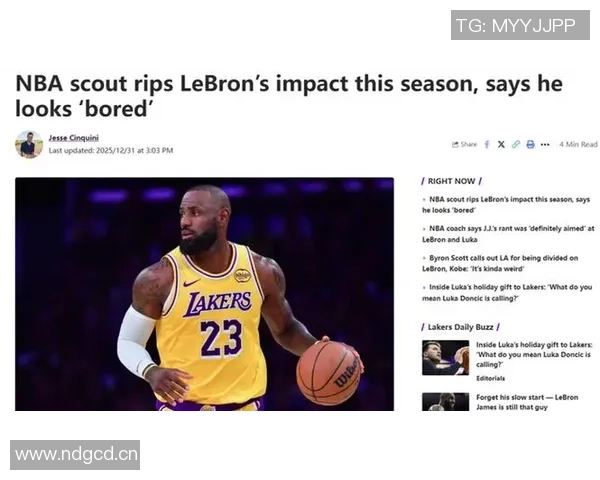Open the Editorials category label

click(x=491, y=378)
